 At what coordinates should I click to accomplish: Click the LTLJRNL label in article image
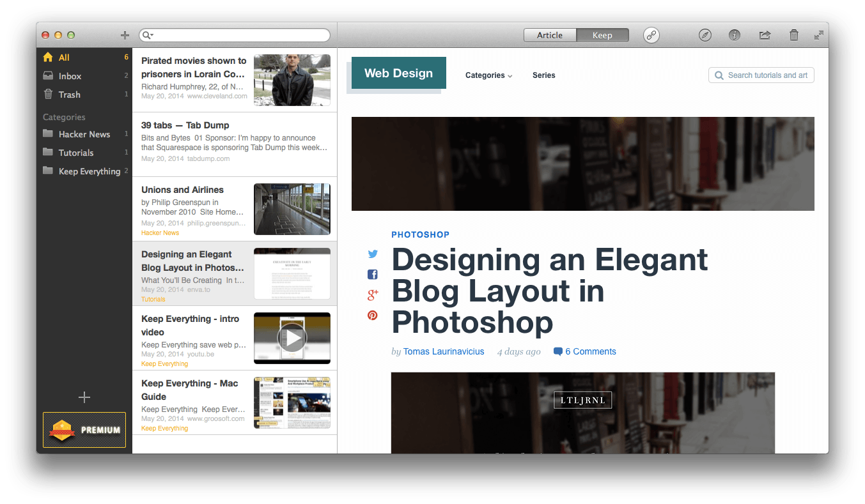pos(583,401)
